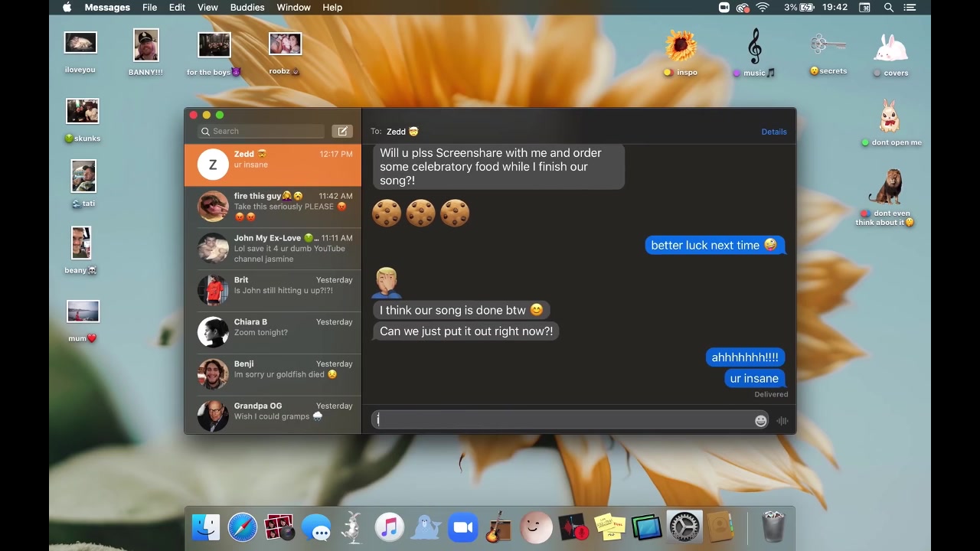Screen dimensions: 980x551
Task: Open Contacts from the dock
Action: pyautogui.click(x=720, y=527)
